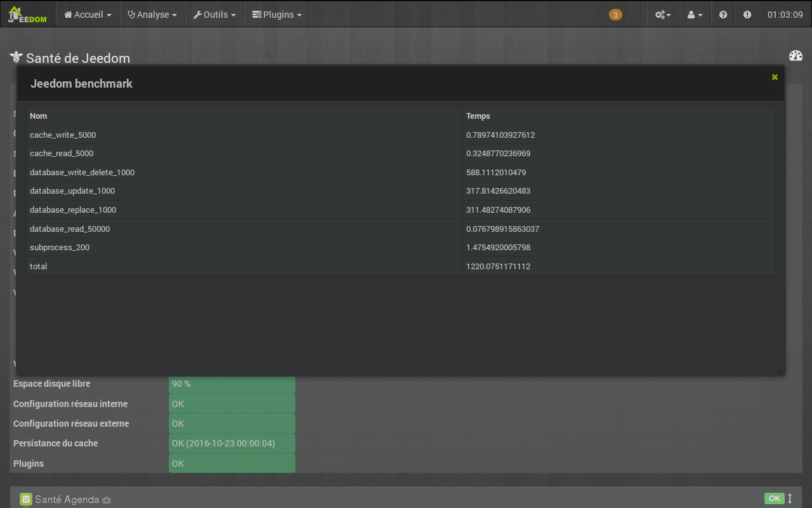The image size is (812, 508).
Task: Click the value 0.076798915863037
Action: tap(502, 229)
